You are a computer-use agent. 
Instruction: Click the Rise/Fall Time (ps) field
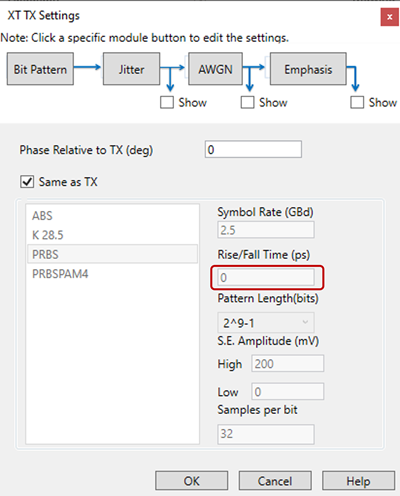click(266, 277)
